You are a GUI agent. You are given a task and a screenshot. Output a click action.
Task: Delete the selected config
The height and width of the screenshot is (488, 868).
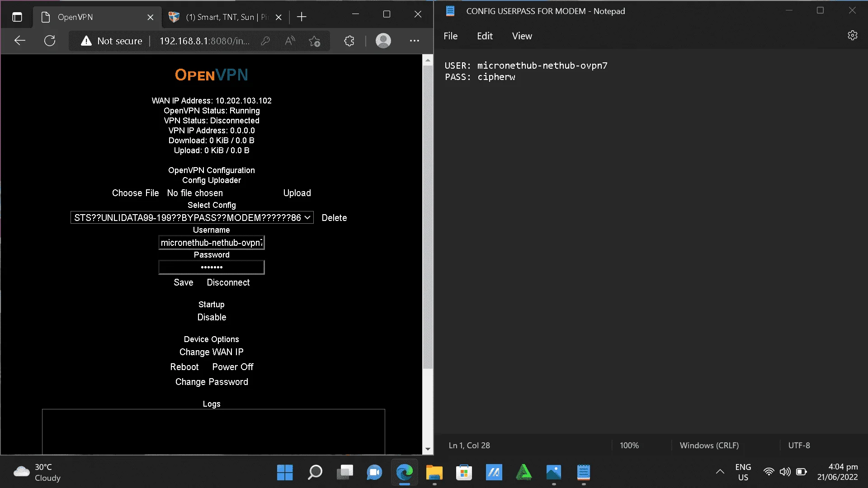pyautogui.click(x=334, y=218)
